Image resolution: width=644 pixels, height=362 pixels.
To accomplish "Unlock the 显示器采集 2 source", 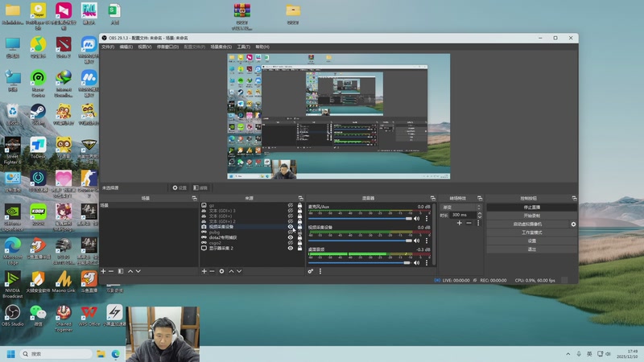I will (x=299, y=248).
